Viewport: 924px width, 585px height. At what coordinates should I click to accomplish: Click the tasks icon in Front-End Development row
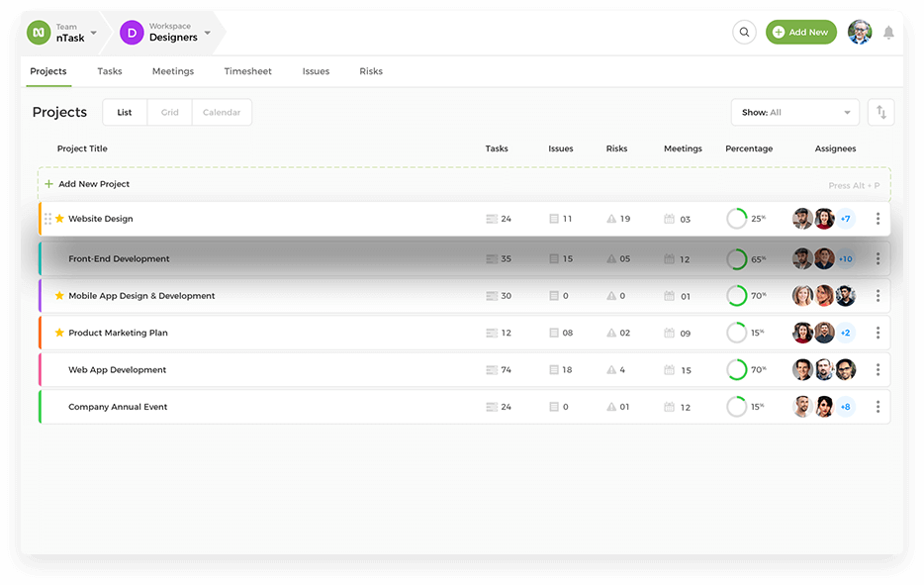pyautogui.click(x=492, y=259)
